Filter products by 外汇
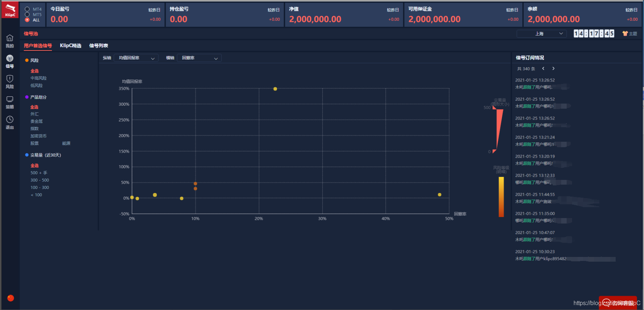 pos(35,114)
